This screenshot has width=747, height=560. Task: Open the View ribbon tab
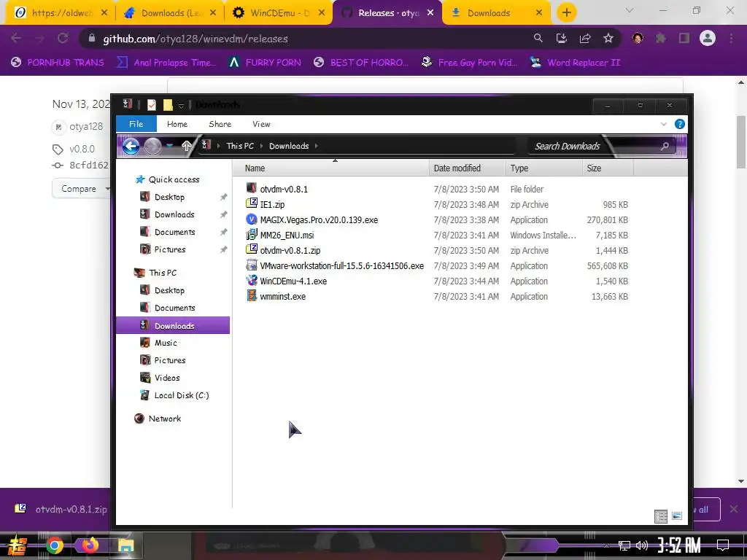click(x=261, y=124)
